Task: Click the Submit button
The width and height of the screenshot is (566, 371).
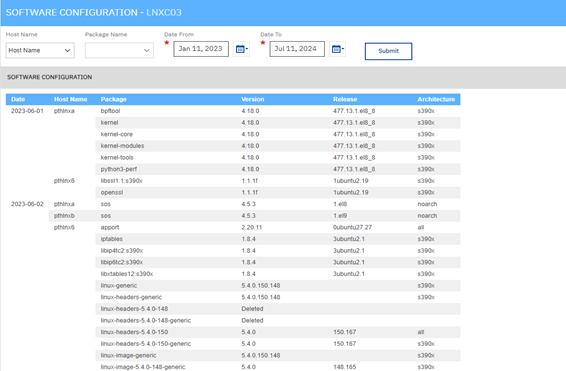Action: 388,51
